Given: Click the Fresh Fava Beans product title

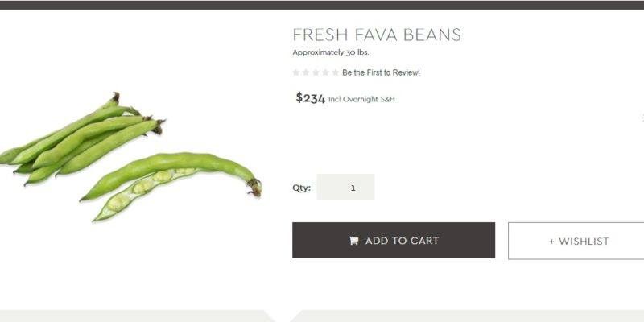Looking at the screenshot, I should click(377, 35).
